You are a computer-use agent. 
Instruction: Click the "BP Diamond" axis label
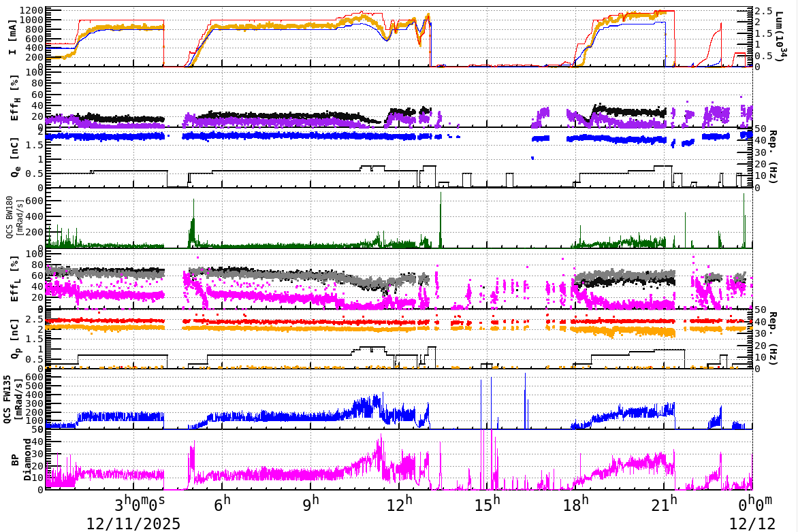pos(20,460)
